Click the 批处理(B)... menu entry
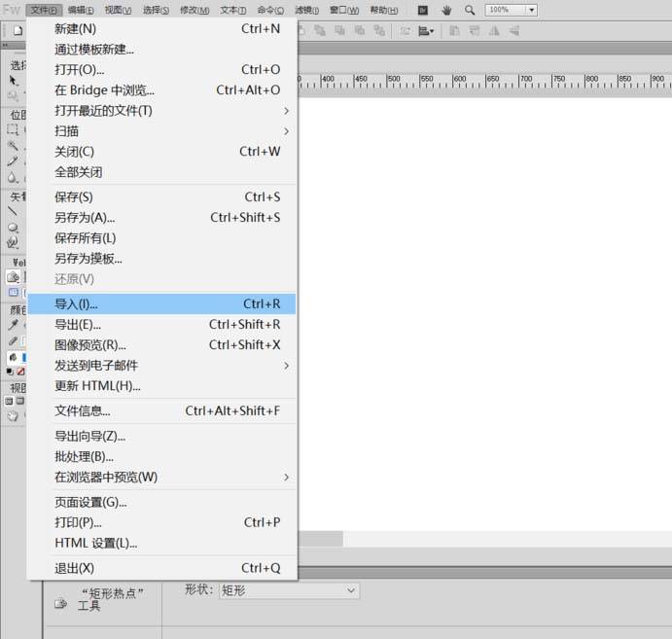 (84, 456)
